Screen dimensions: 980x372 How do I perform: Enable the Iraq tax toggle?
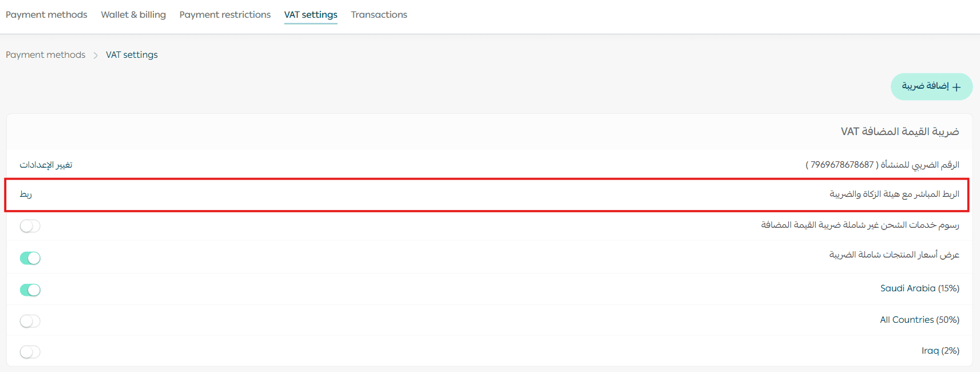click(x=30, y=352)
